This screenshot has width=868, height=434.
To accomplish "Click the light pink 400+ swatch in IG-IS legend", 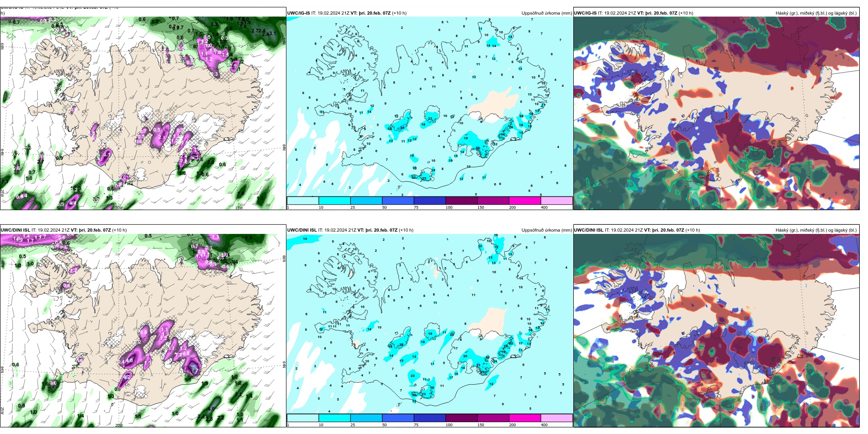I will pos(556,201).
